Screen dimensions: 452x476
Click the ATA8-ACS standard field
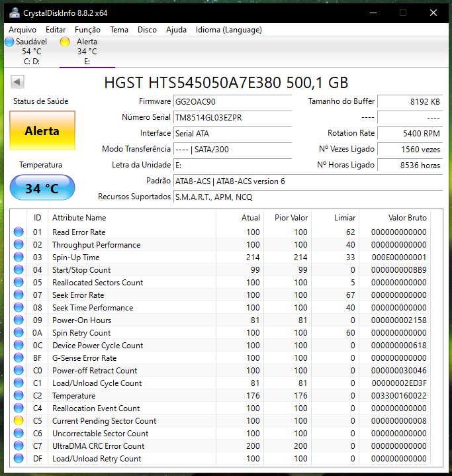[x=308, y=181]
